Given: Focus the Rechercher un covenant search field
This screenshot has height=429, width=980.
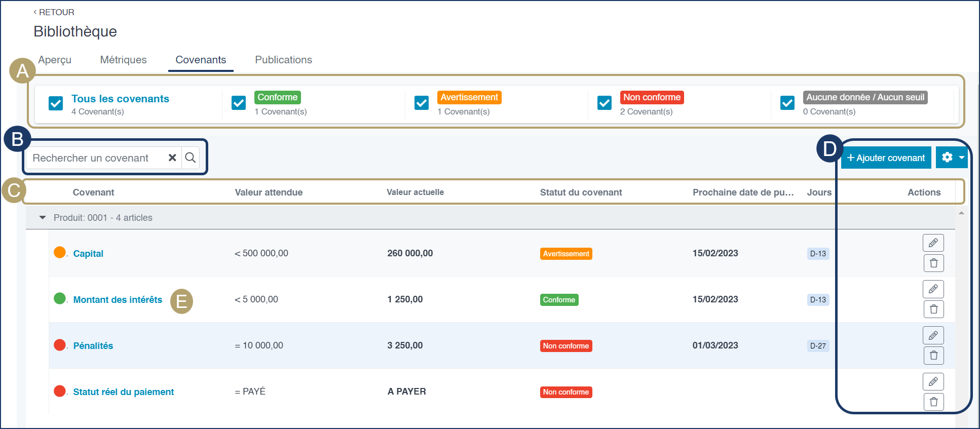Looking at the screenshot, I should coord(96,158).
